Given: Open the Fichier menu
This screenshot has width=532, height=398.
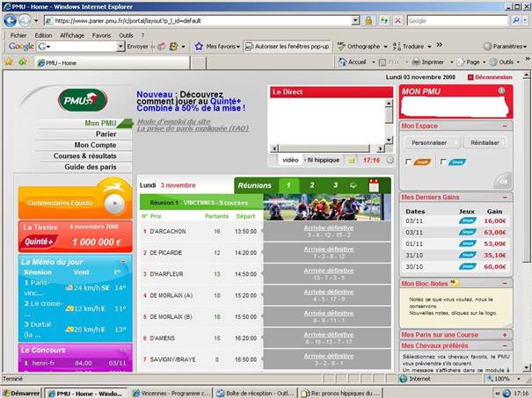Looking at the screenshot, I should pyautogui.click(x=18, y=35).
